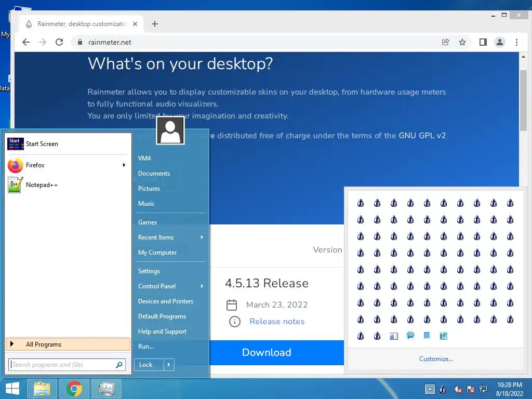Click the network connection tray icon
The width and height of the screenshot is (532, 399).
click(483, 390)
